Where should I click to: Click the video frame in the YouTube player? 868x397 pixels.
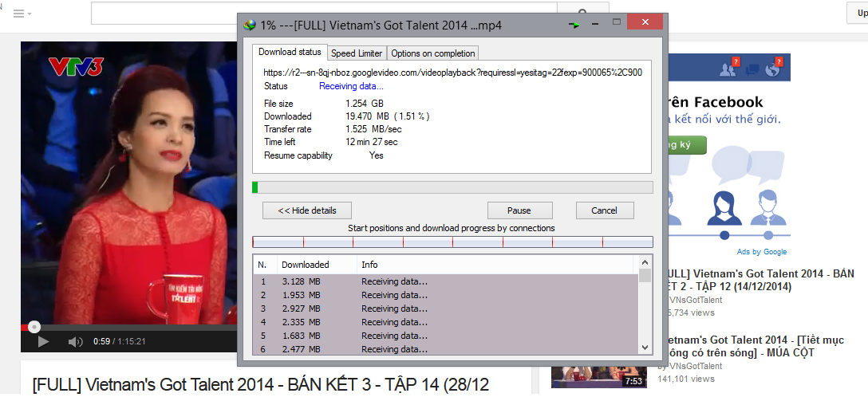coord(129,183)
